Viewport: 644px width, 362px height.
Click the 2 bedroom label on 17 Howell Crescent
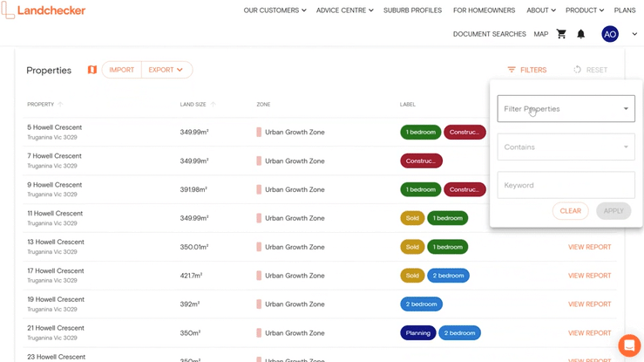point(448,276)
